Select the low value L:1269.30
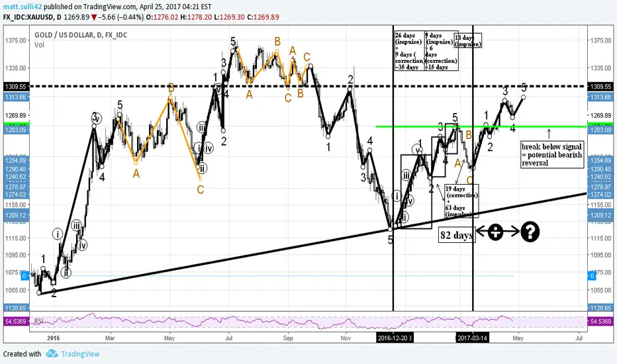Image resolution: width=617 pixels, height=364 pixels. pos(230,17)
